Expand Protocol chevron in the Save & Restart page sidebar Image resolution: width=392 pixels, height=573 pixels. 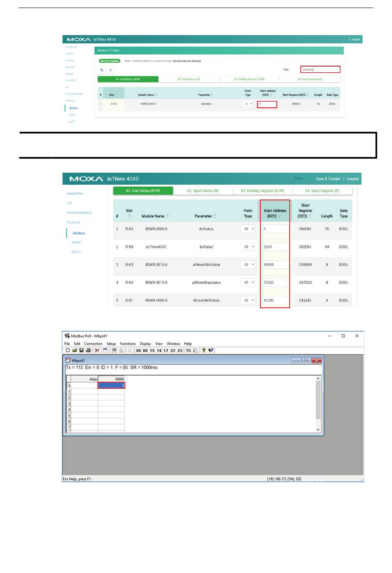point(94,222)
